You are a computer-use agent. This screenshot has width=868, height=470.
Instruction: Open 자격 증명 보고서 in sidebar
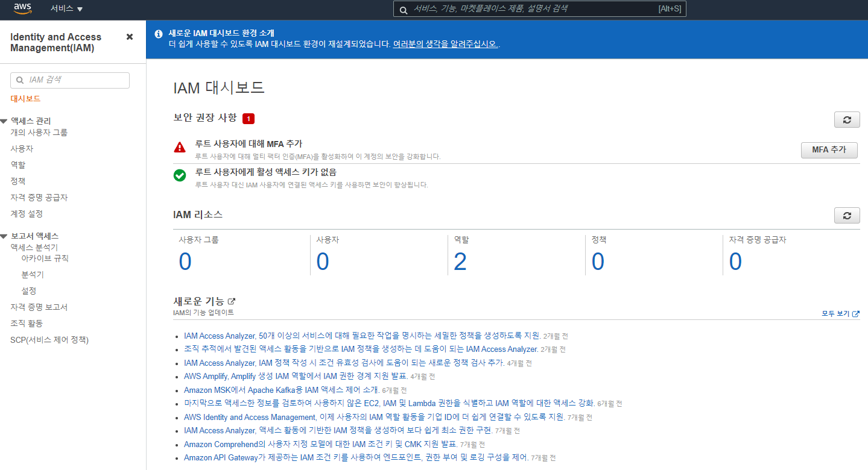tap(39, 307)
